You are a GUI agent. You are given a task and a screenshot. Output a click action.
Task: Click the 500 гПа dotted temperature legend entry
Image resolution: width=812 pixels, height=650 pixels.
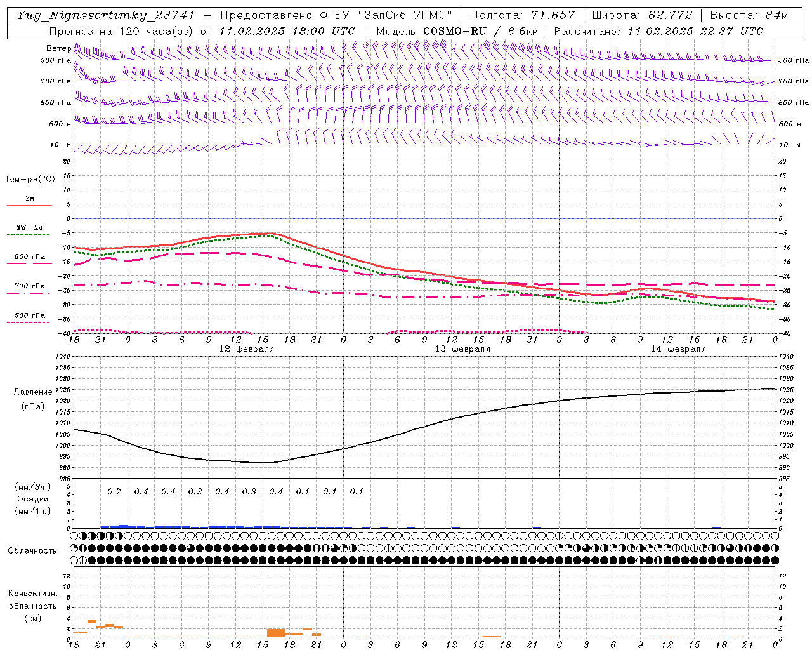point(29,316)
